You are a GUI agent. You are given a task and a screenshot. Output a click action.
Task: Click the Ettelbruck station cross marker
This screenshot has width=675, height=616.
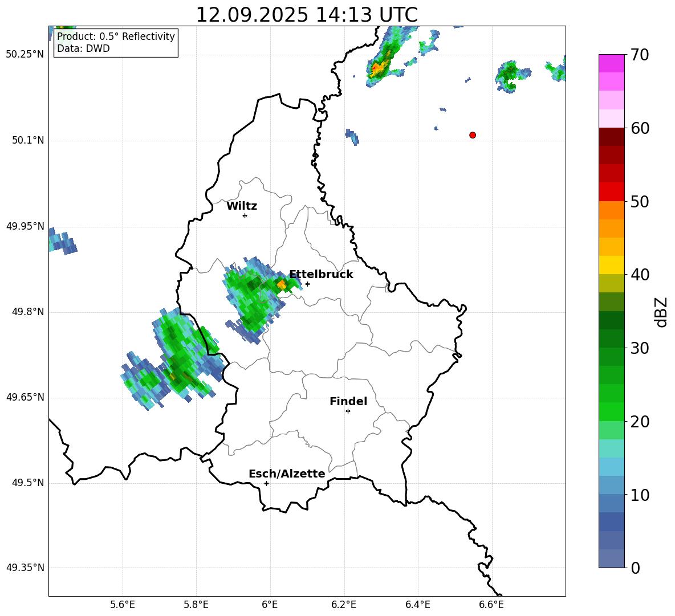307,284
